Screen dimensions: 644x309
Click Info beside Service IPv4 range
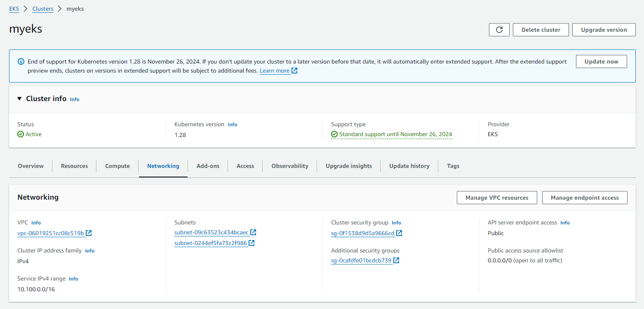pyautogui.click(x=73, y=278)
